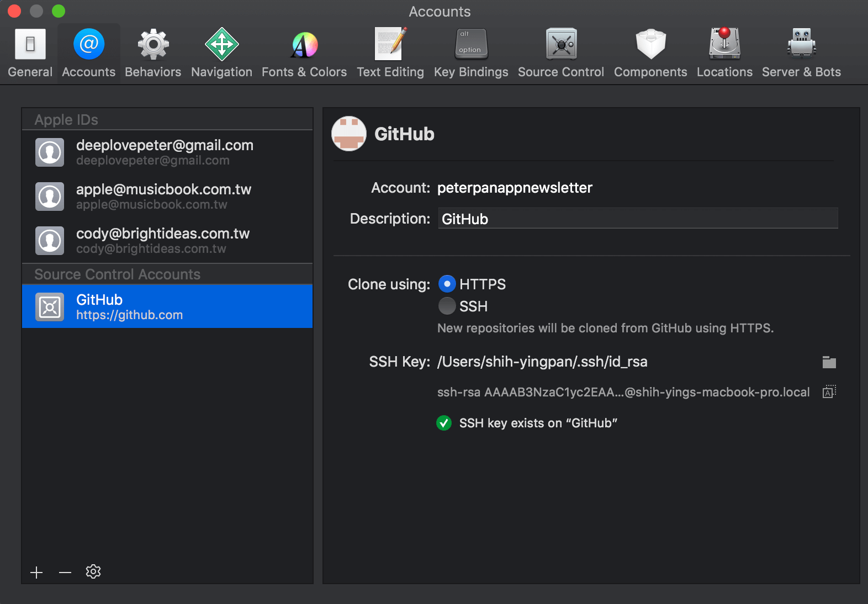The image size is (868, 604).
Task: Open the Components preferences pane
Action: [650, 54]
